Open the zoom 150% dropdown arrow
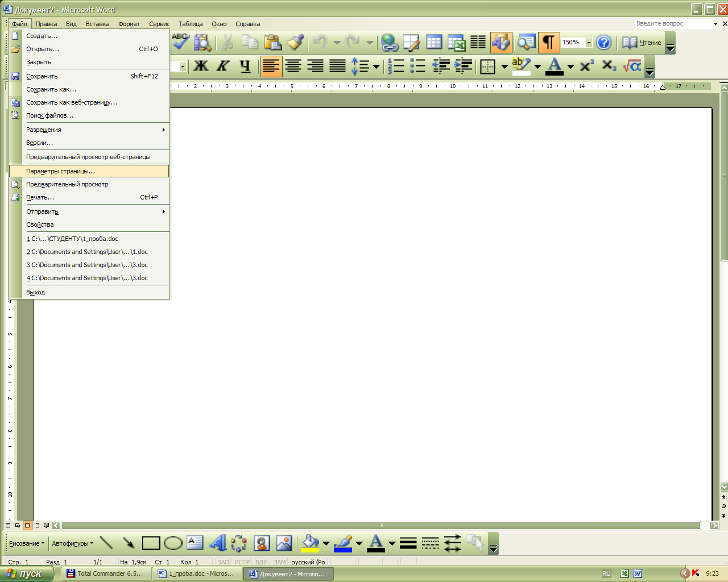The image size is (728, 582). coord(589,43)
